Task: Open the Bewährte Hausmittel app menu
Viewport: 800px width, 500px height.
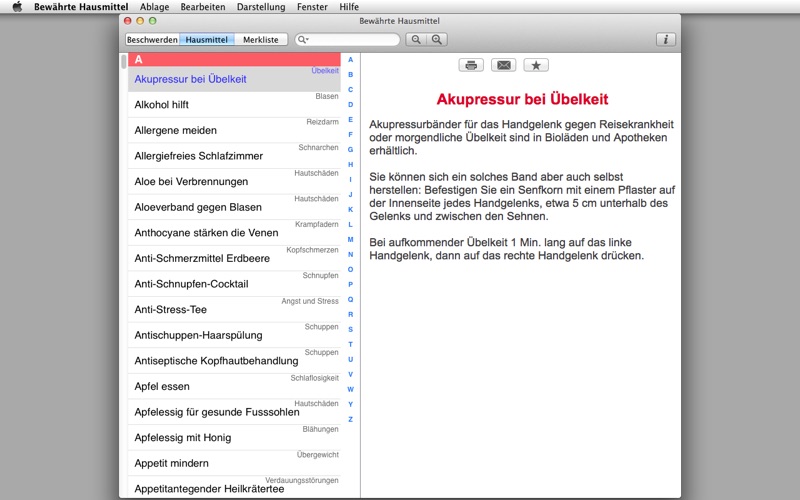Action: pos(81,7)
